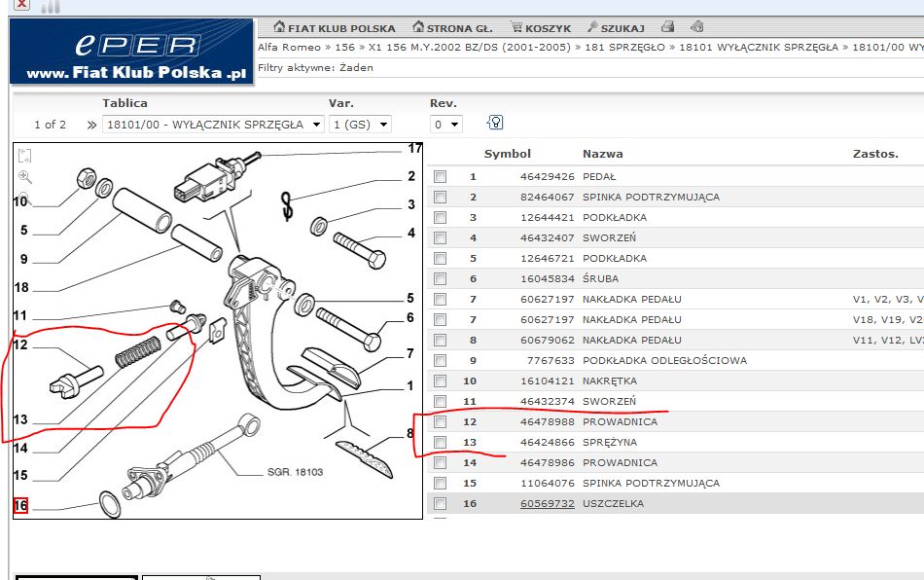The height and width of the screenshot is (580, 924).
Task: Click breadcrumb 18101 WYŁĄCZNIK SPRZĘGŁA
Action: pyautogui.click(x=759, y=47)
